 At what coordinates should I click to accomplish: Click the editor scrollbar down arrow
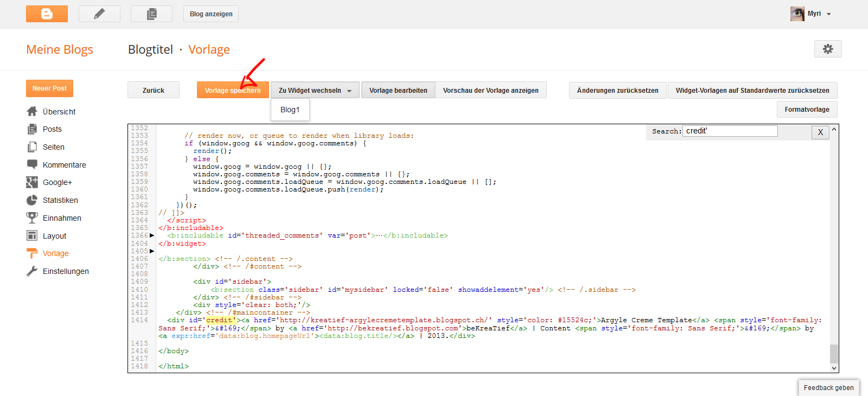click(834, 368)
